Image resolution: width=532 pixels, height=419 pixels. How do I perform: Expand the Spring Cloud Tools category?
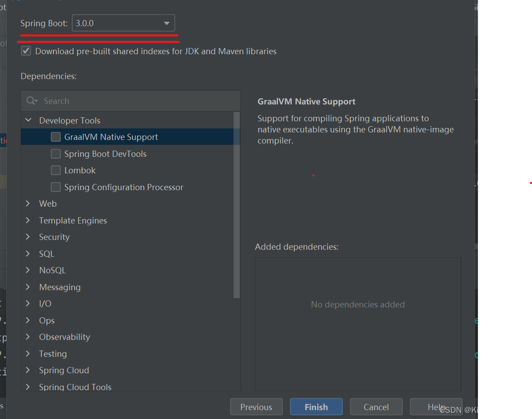tap(28, 387)
